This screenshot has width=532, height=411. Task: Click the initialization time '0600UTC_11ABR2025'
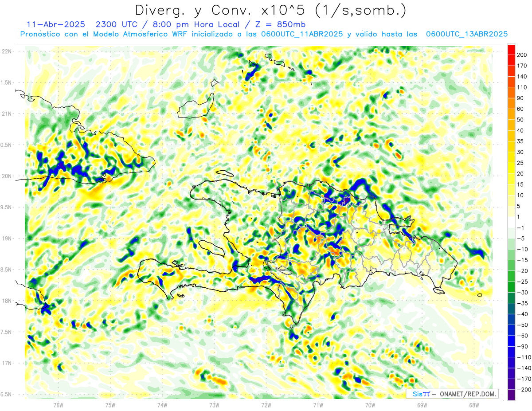[x=301, y=34]
